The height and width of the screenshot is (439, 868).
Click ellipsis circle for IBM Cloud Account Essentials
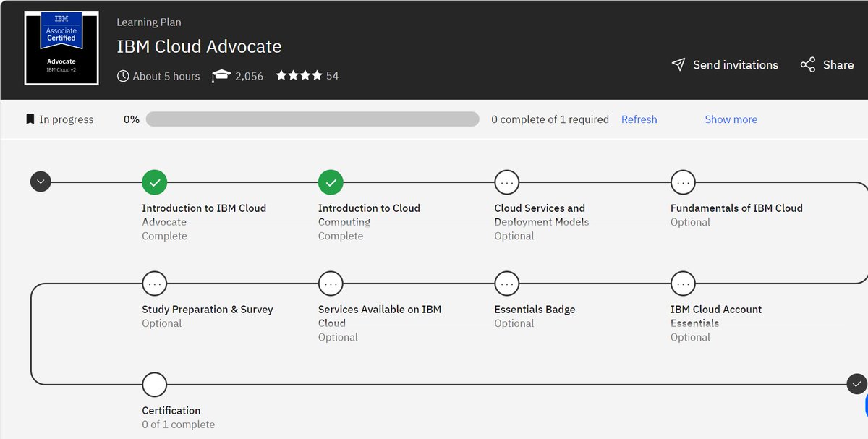click(x=683, y=284)
